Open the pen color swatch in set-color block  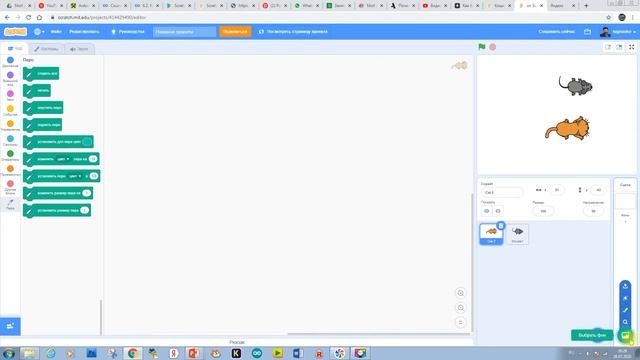87,142
